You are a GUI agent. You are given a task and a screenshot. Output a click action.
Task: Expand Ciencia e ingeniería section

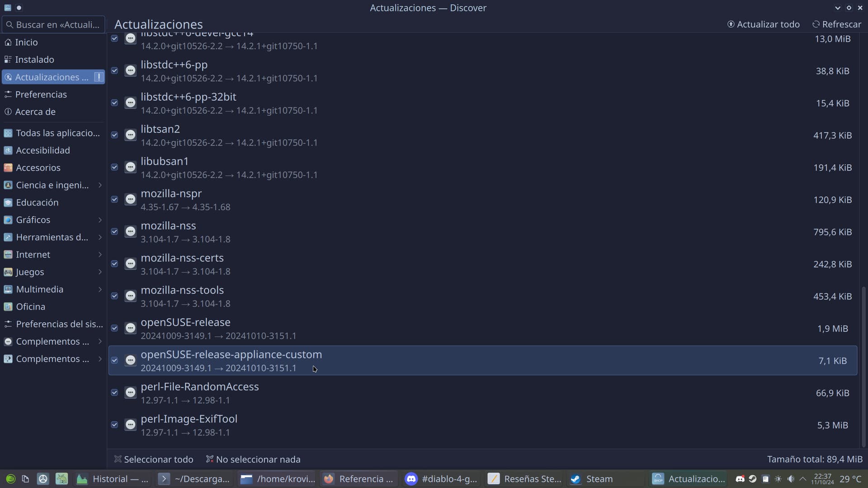tap(99, 185)
